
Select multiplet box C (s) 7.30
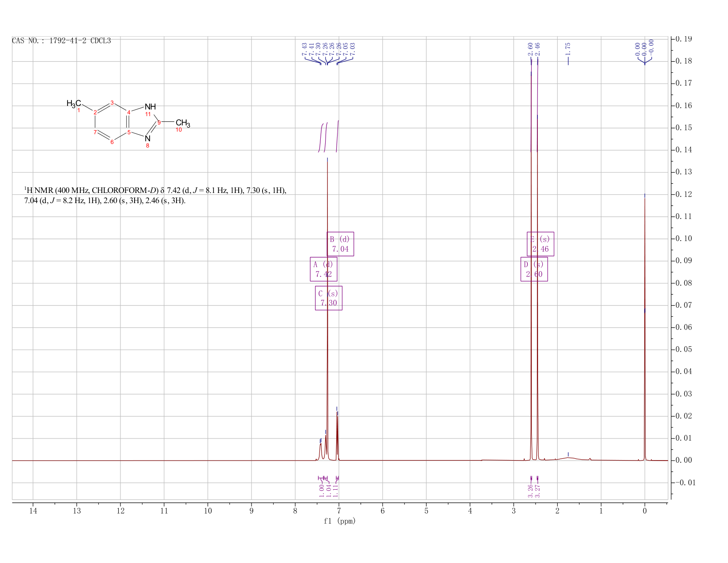(x=329, y=298)
